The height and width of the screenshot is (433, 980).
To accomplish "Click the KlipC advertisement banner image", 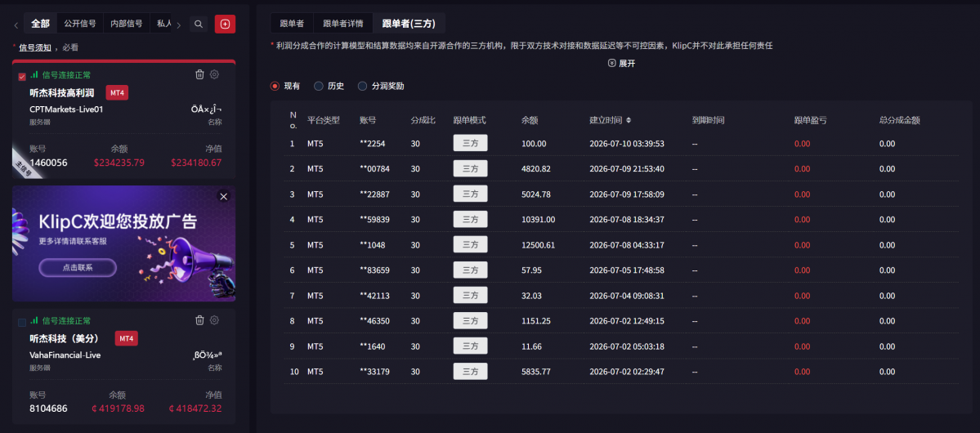I will point(123,243).
